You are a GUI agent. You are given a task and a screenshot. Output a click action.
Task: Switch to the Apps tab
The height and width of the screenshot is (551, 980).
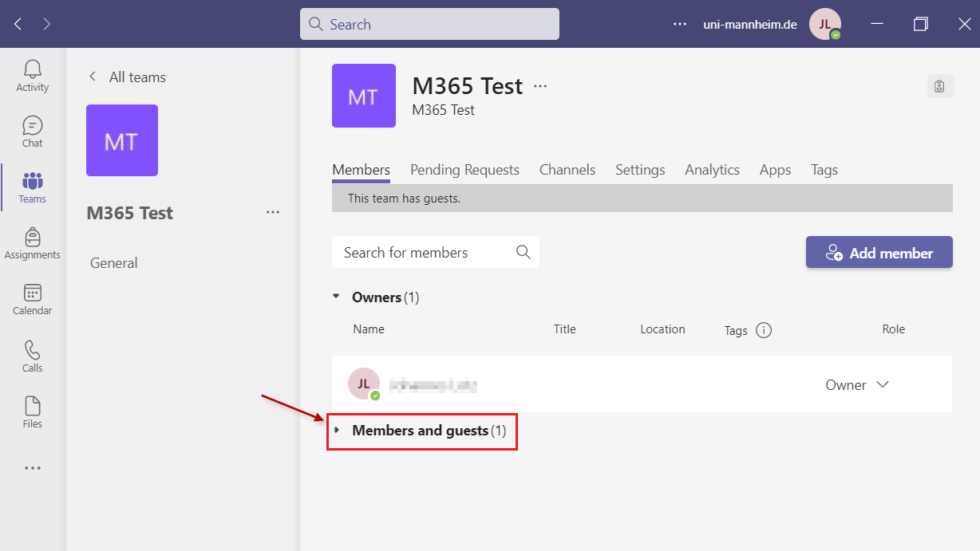[x=775, y=170]
